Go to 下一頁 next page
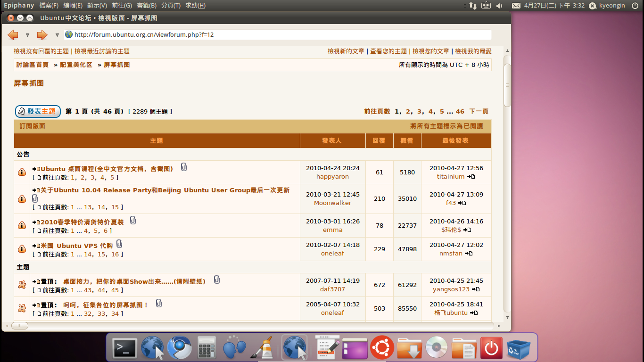The height and width of the screenshot is (362, 644). click(x=479, y=112)
